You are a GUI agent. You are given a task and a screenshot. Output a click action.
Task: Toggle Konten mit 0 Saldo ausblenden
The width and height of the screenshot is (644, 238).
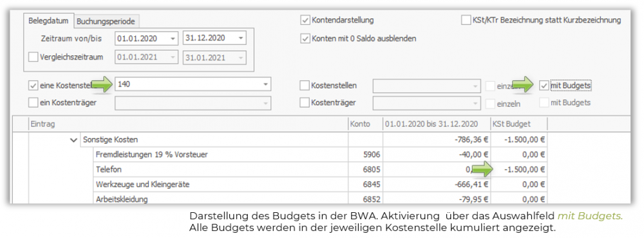305,39
